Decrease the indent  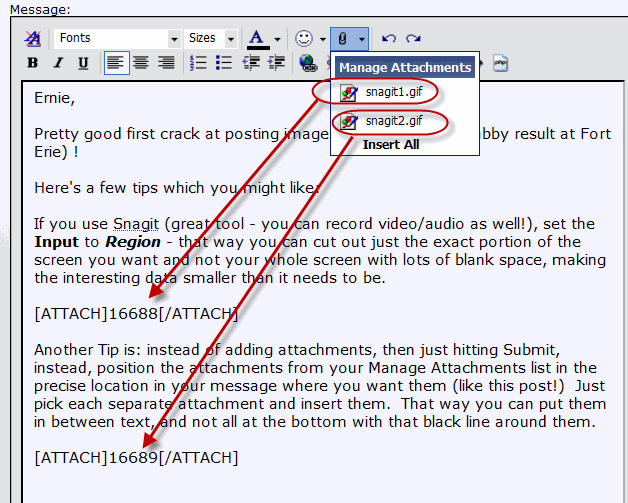pos(251,63)
